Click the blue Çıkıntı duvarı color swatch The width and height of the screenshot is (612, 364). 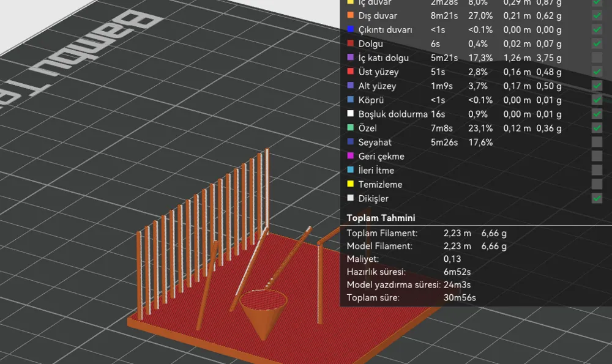coord(351,29)
